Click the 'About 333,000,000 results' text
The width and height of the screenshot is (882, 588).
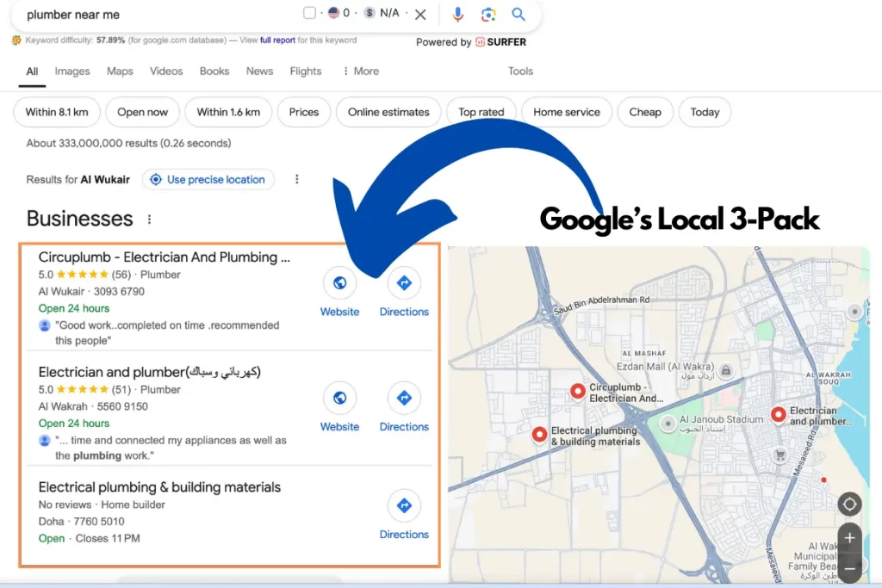(x=128, y=144)
